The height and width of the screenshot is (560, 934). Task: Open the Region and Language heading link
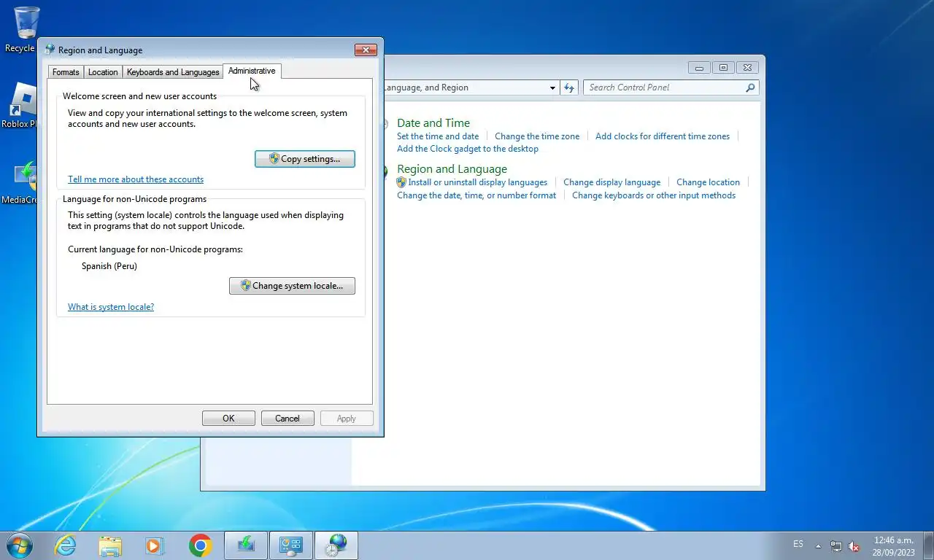(452, 169)
